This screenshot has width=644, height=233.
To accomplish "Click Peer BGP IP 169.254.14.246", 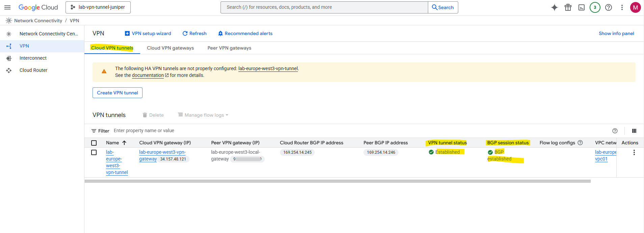I will [381, 152].
